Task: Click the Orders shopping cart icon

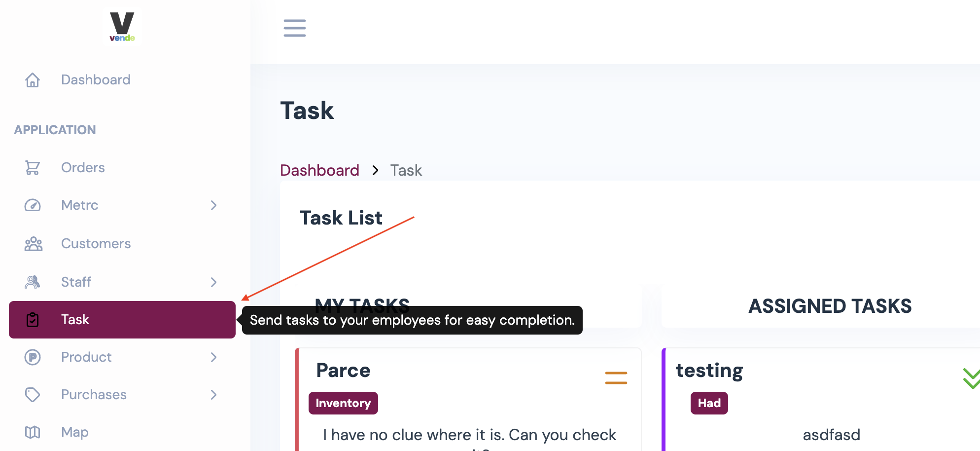Action: tap(33, 168)
